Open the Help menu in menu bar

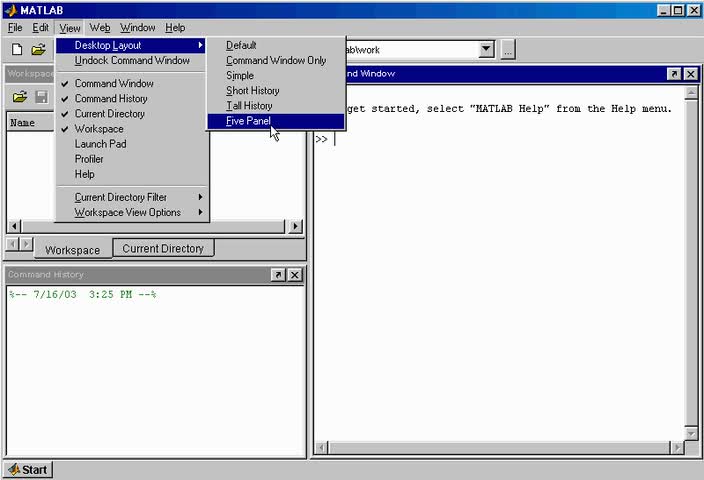(175, 28)
